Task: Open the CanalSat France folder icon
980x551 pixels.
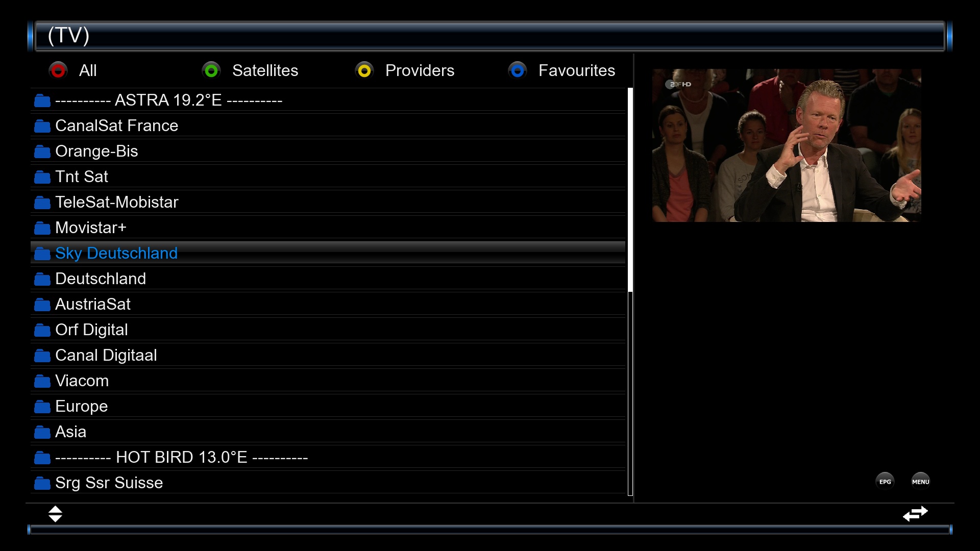Action: click(x=42, y=126)
